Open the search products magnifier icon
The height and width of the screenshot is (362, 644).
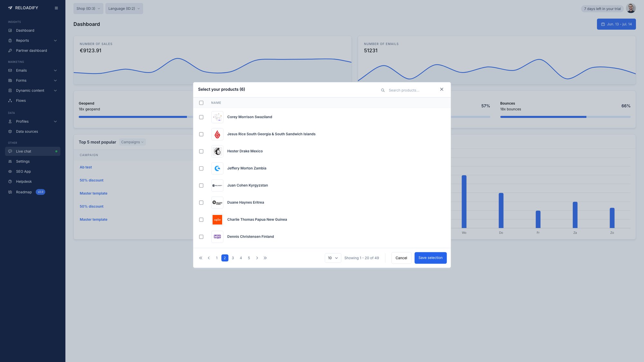pos(383,90)
